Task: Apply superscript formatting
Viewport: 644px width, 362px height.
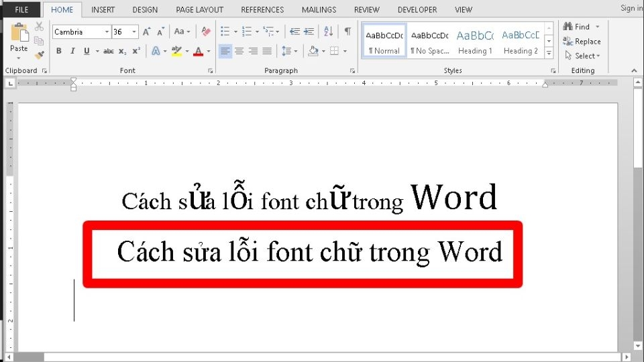Action: tap(136, 52)
